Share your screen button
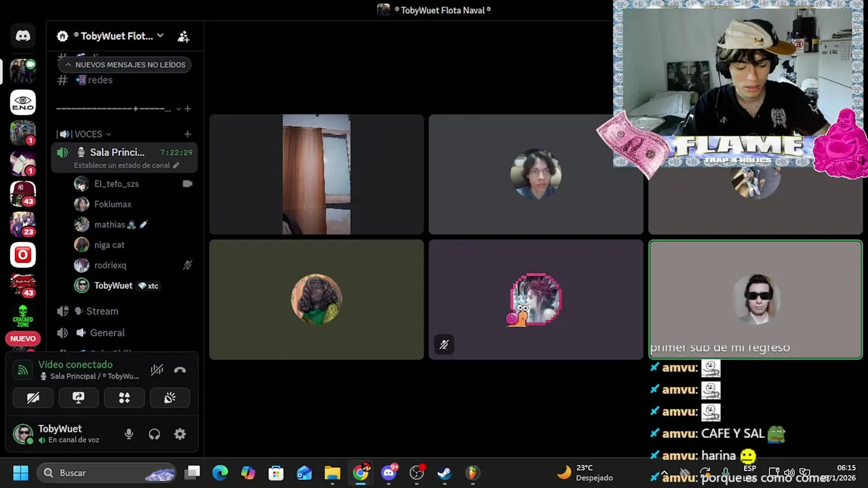Screen dimensions: 868x488 tap(79, 398)
